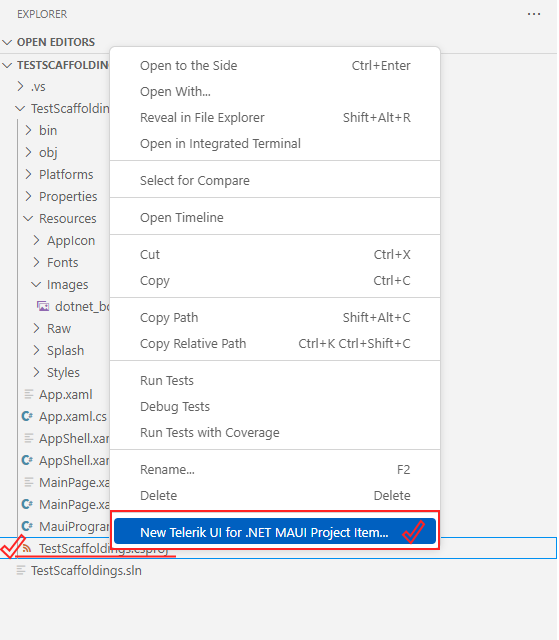Open MauiProgram file in tree
This screenshot has width=559, height=640.
click(x=74, y=526)
